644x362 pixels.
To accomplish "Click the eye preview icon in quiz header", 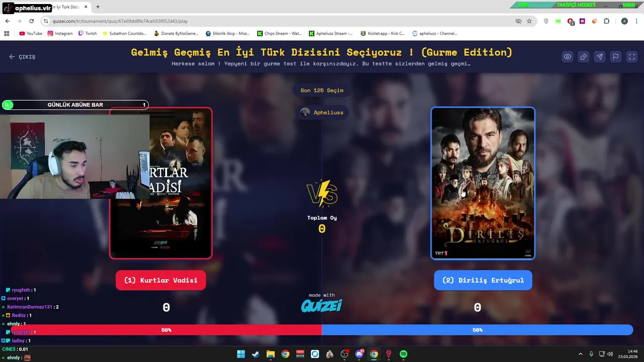I will (568, 57).
